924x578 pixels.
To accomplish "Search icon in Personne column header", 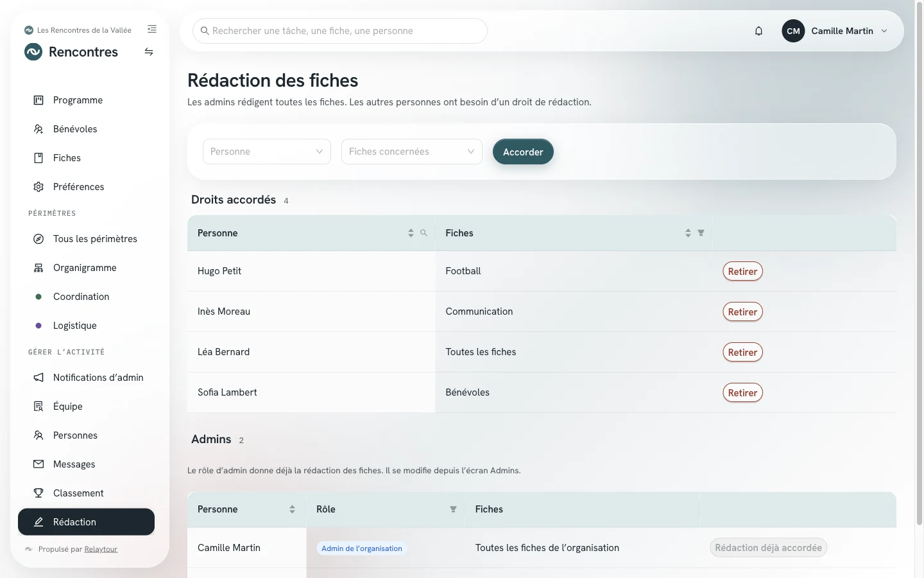I will [424, 233].
